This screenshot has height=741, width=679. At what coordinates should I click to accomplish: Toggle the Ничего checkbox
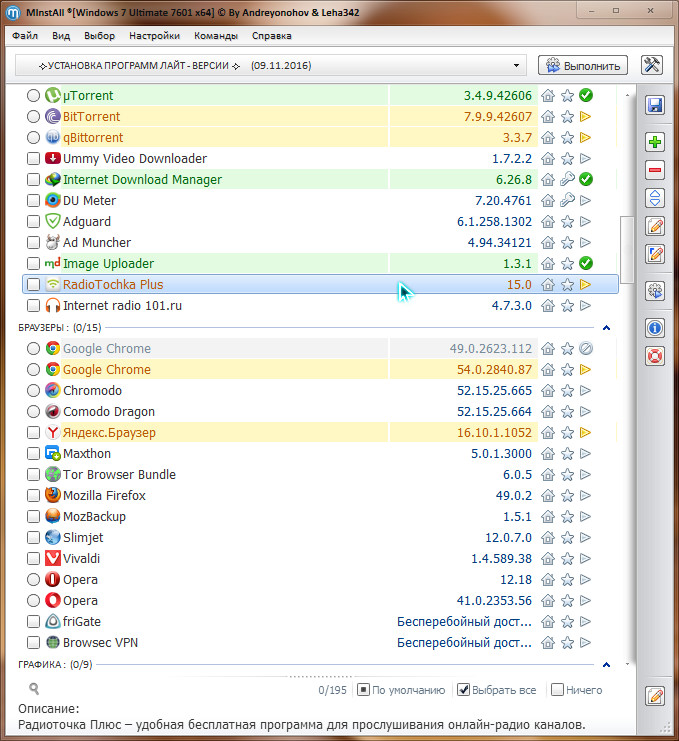coord(557,690)
